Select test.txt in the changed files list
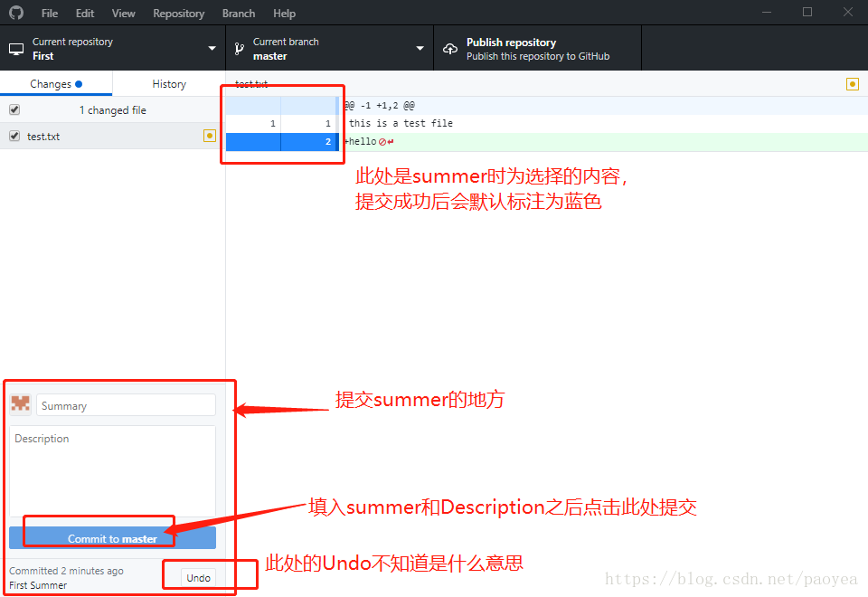Viewport: 868px width, 597px height. (x=112, y=136)
